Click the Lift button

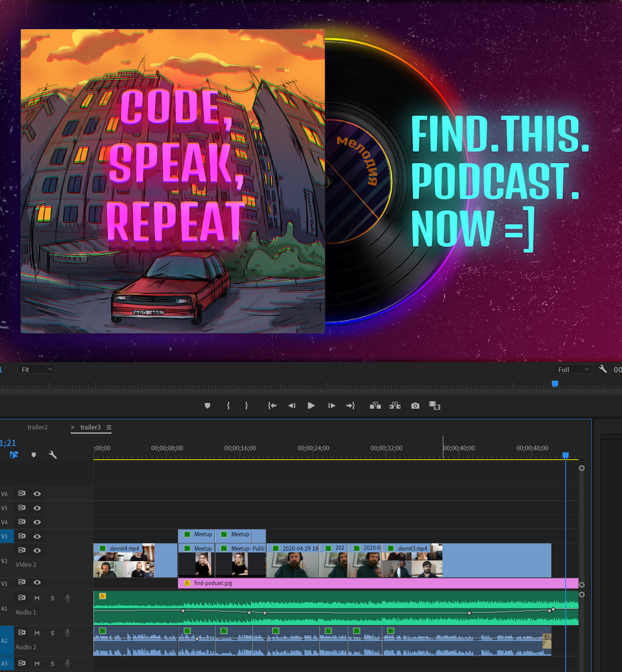pos(375,405)
